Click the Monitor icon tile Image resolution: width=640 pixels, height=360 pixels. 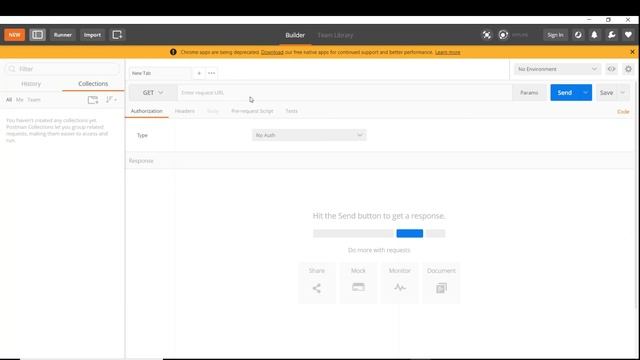click(x=400, y=283)
